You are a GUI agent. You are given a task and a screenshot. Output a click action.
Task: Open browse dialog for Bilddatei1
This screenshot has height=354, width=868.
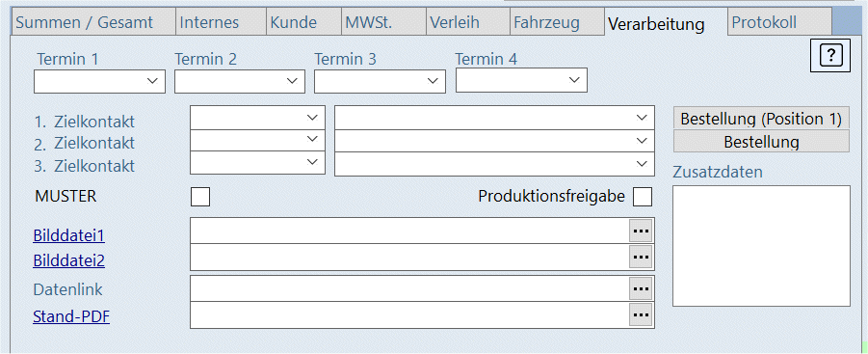pyautogui.click(x=641, y=231)
